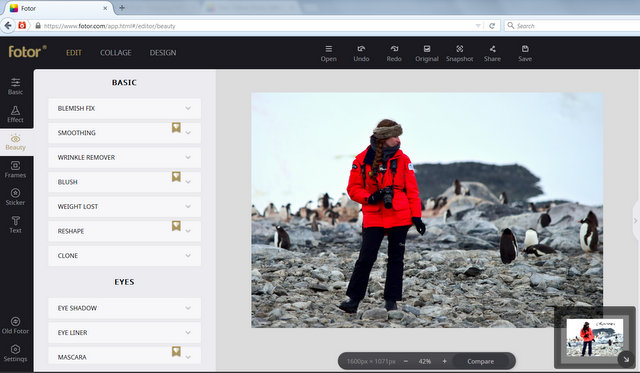
Task: Share the photo
Action: [x=492, y=53]
